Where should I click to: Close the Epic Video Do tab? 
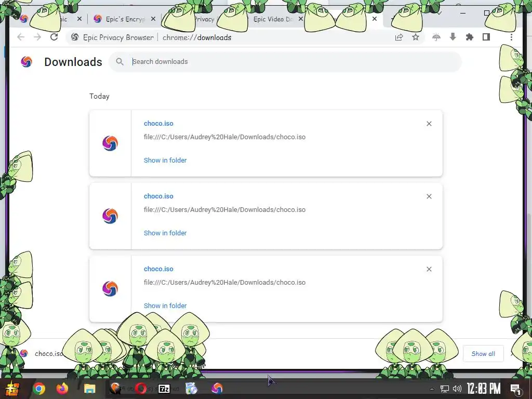pos(301,19)
